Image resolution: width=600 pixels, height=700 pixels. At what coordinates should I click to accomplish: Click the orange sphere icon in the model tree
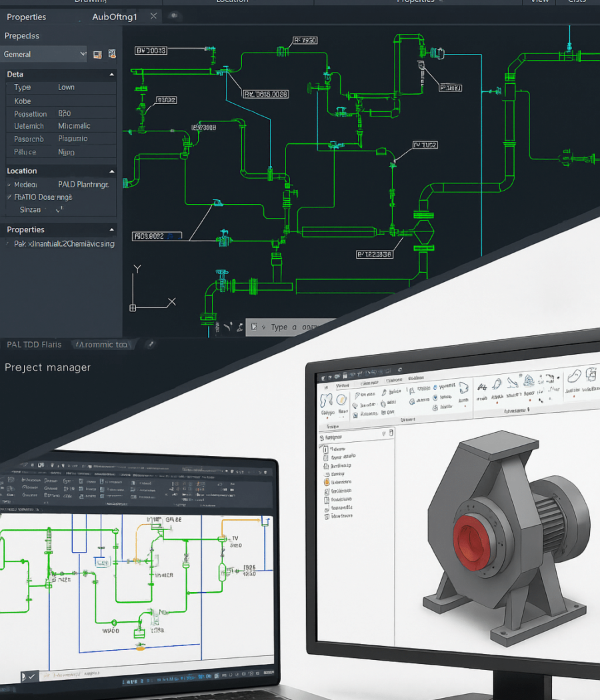pos(327,482)
